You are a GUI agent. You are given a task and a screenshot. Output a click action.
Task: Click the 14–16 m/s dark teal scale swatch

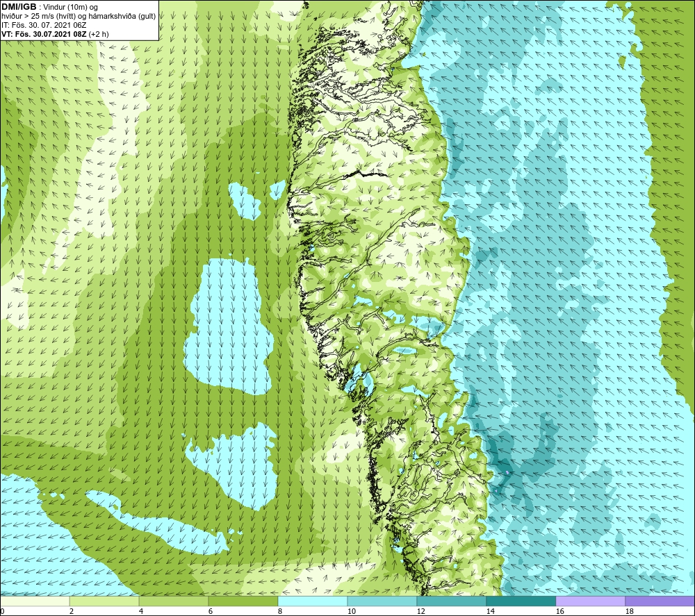coord(521,601)
